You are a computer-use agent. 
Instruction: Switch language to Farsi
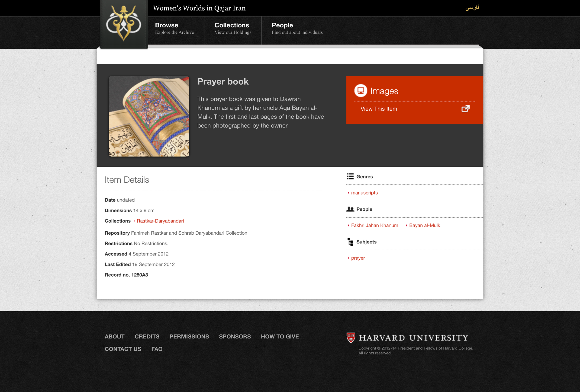pos(472,8)
